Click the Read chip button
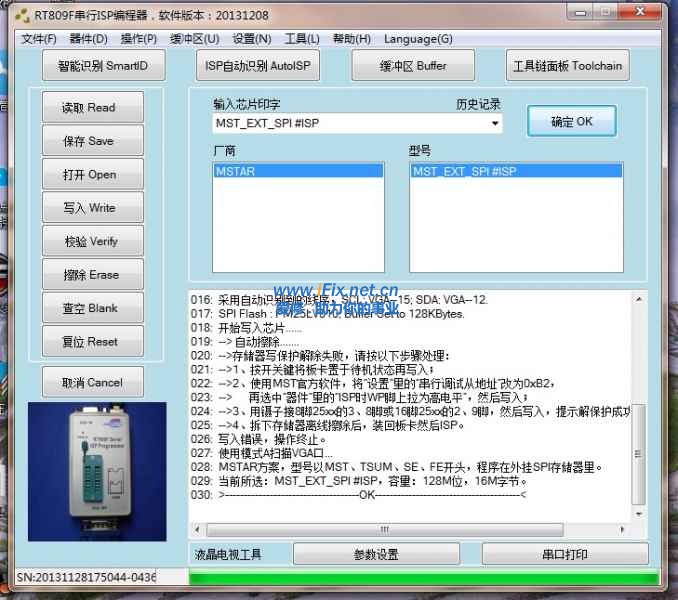Image resolution: width=678 pixels, height=600 pixels. [x=92, y=108]
